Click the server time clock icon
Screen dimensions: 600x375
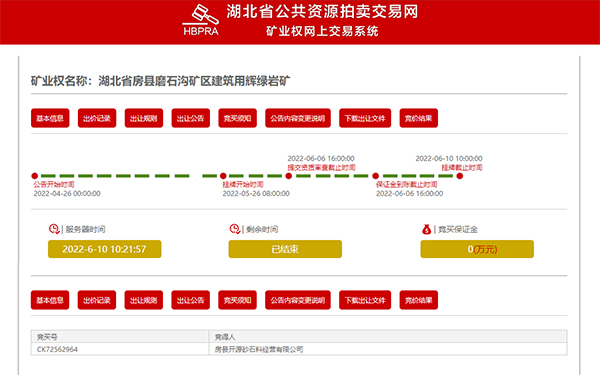click(x=54, y=229)
